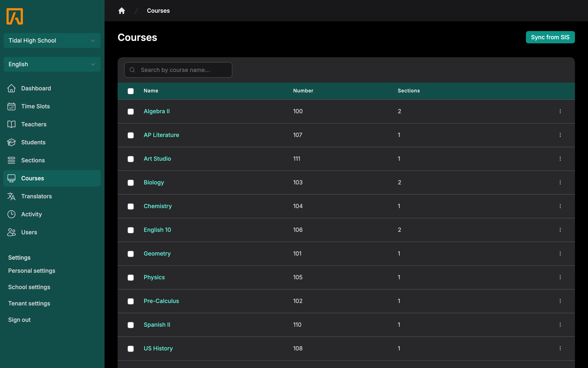Open the three-dot menu for Biology
The width and height of the screenshot is (588, 368).
click(x=560, y=182)
